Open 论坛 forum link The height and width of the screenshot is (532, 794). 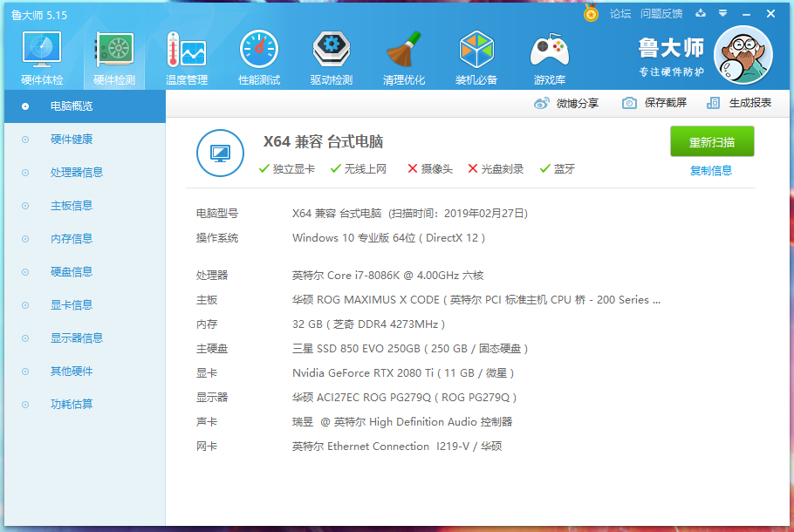[620, 14]
